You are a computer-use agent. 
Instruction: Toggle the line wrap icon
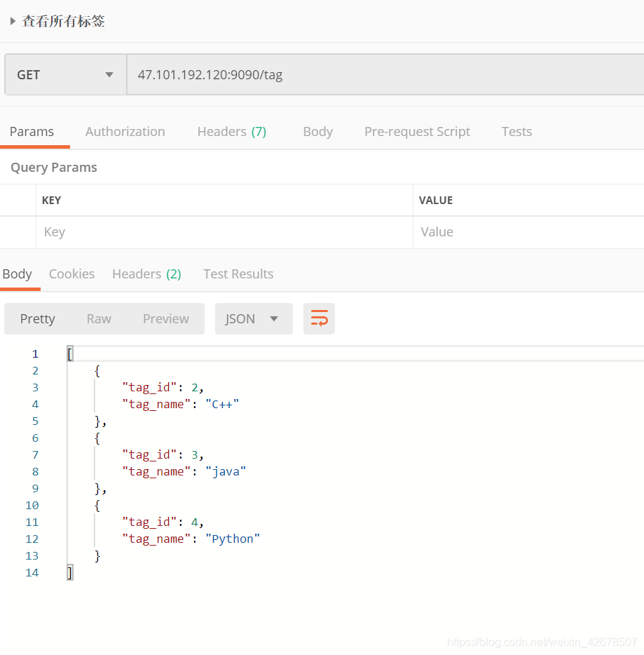tap(320, 318)
